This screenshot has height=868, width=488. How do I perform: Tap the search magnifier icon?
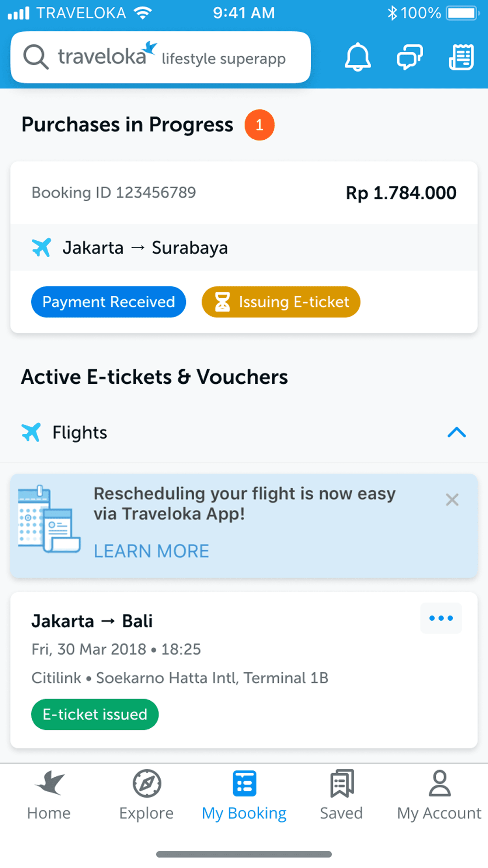tap(35, 57)
